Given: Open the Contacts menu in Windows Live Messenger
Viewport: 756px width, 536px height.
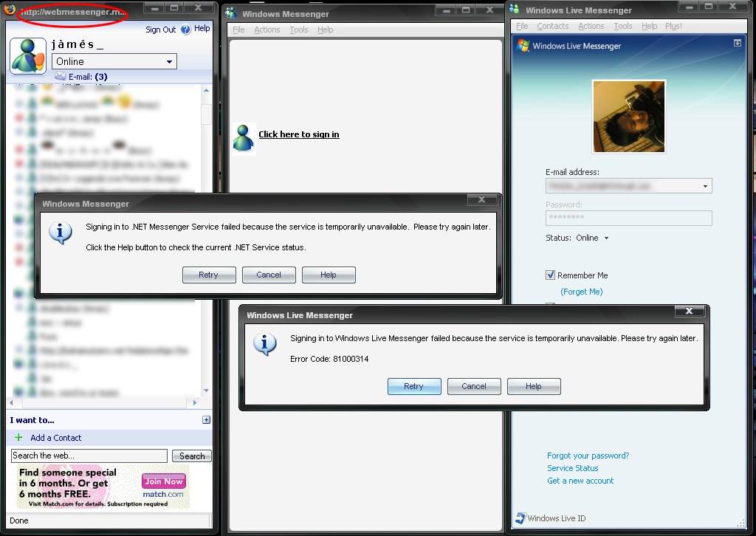Looking at the screenshot, I should pos(552,26).
